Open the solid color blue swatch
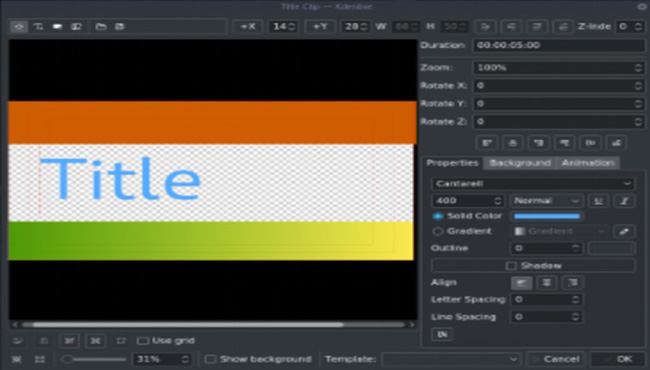Viewport: 650px width, 370px height. point(547,216)
